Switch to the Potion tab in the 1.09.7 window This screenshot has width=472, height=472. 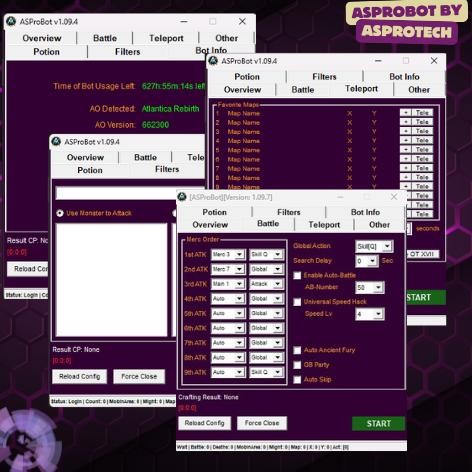[215, 212]
